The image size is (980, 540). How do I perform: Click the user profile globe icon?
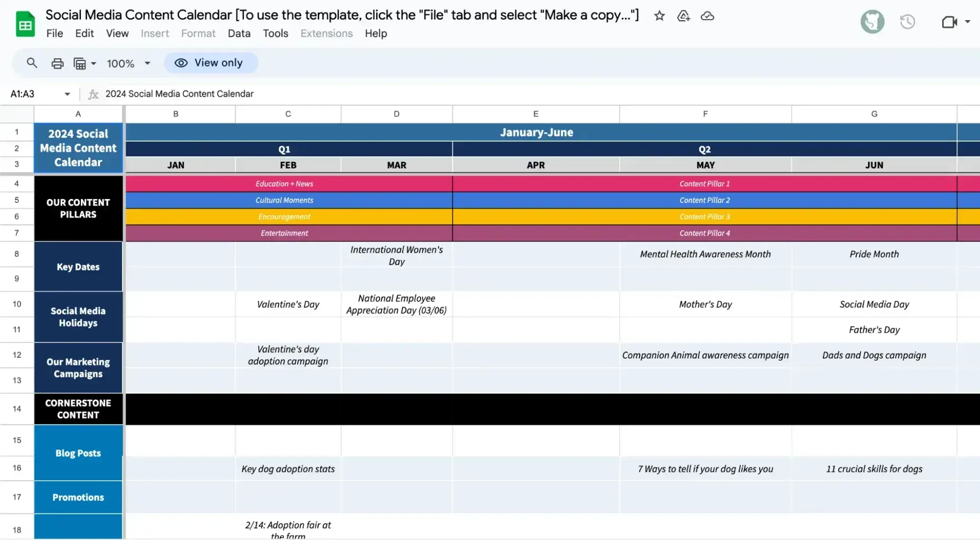(872, 21)
